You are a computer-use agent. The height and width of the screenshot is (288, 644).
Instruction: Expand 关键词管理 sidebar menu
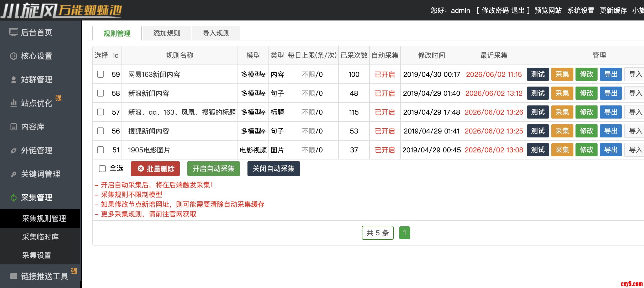point(41,174)
